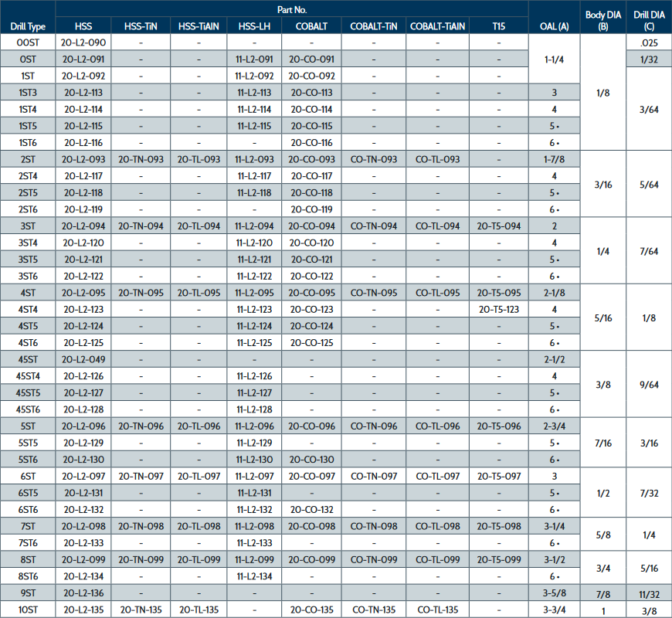Image resolution: width=672 pixels, height=618 pixels.
Task: Select part number CO-TL-095
Action: 437,293
